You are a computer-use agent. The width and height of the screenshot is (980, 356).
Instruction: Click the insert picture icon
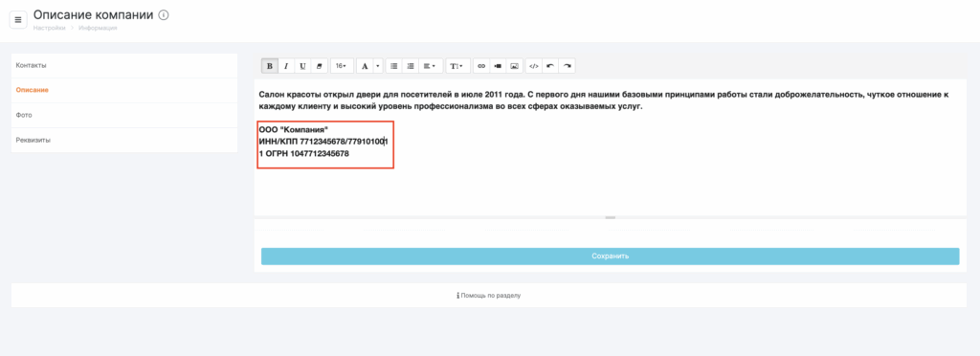[x=514, y=66]
